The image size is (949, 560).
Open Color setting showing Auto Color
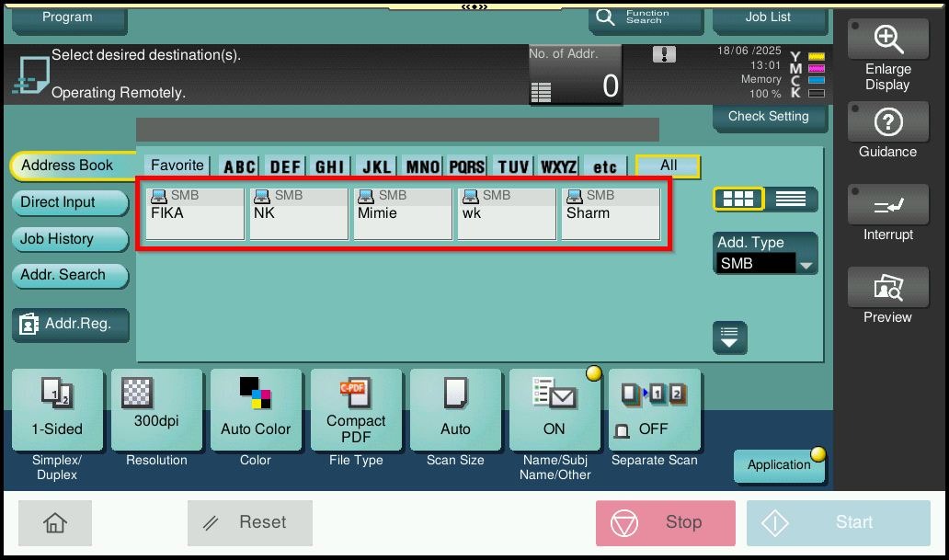tap(256, 410)
